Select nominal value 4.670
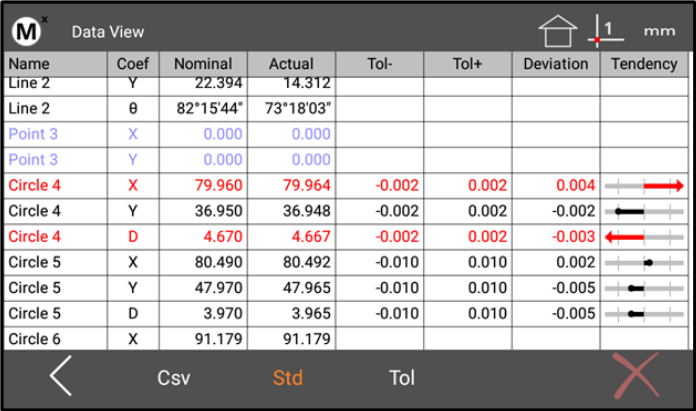Screen dimensions: 696x411 [x=223, y=237]
